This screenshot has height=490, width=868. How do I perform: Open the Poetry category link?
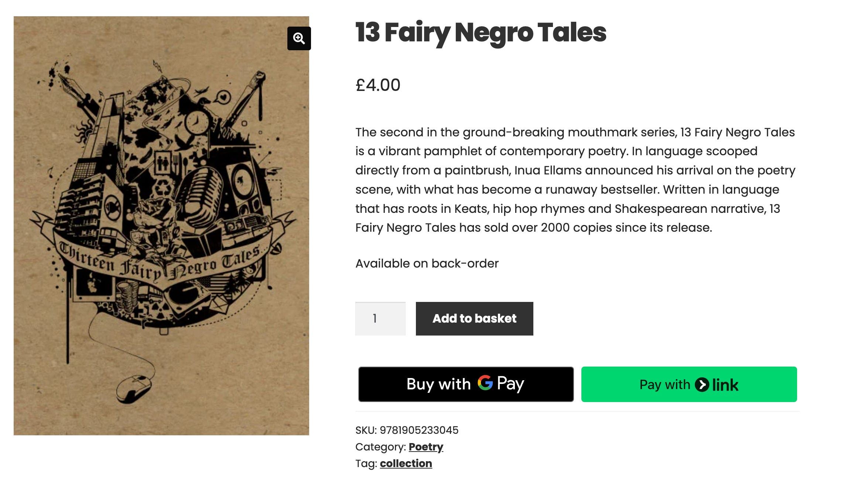tap(426, 447)
